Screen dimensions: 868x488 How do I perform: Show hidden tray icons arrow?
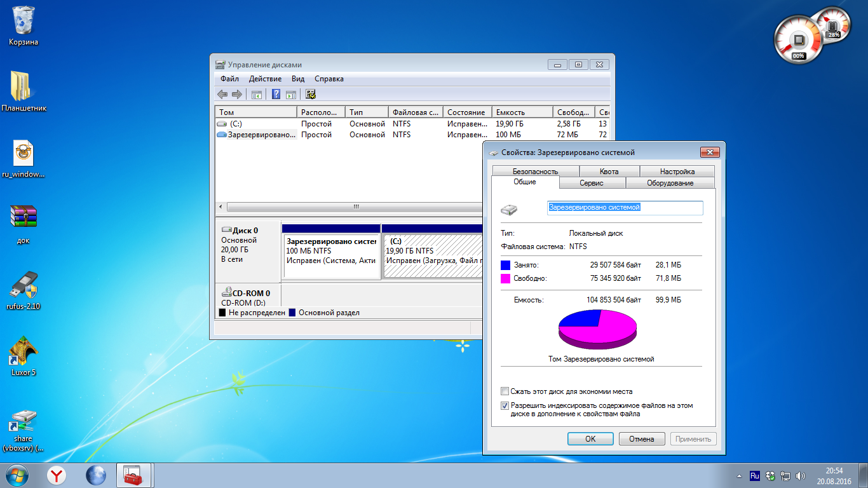coord(738,475)
